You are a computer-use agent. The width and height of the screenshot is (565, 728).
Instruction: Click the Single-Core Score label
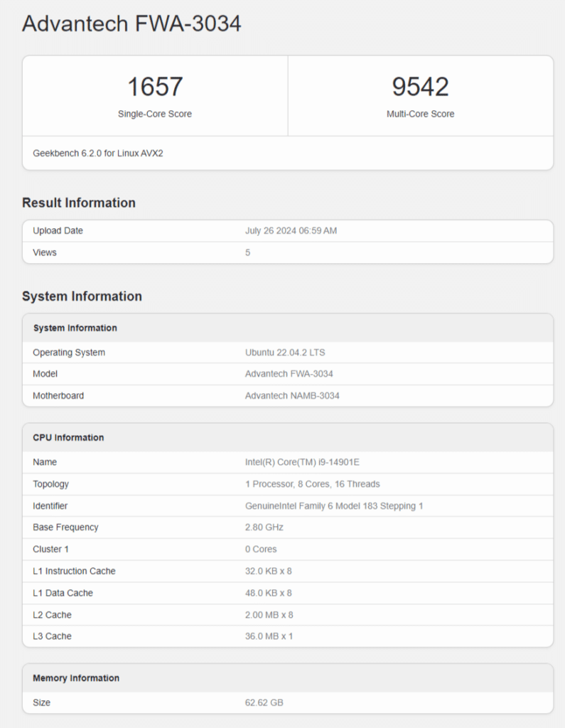(x=155, y=114)
